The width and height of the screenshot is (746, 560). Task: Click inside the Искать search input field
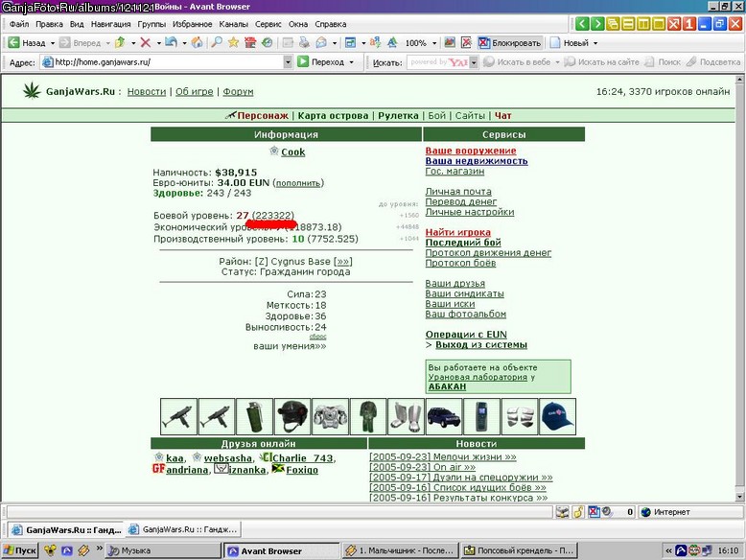pyautogui.click(x=437, y=62)
